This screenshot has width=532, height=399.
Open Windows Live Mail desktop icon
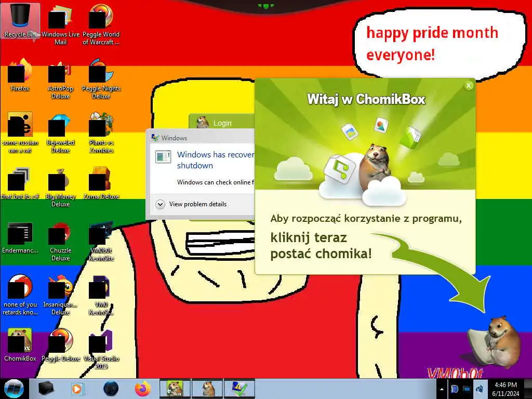(x=60, y=24)
